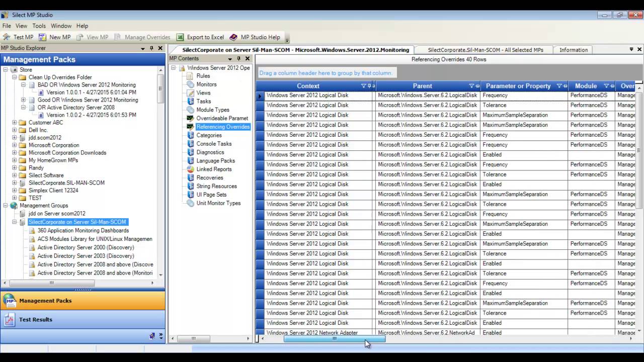Click the Categories node icon
Screen dimensions: 644x362
[191, 135]
